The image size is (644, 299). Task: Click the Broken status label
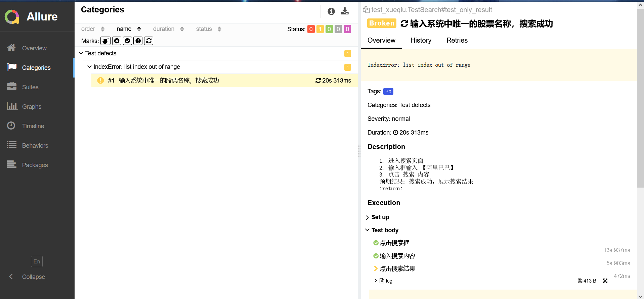(x=382, y=23)
